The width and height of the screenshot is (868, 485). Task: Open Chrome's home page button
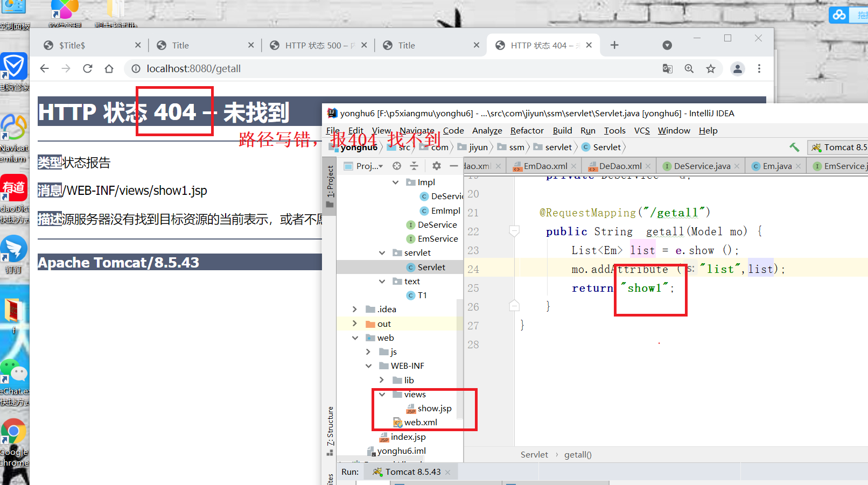coord(109,68)
